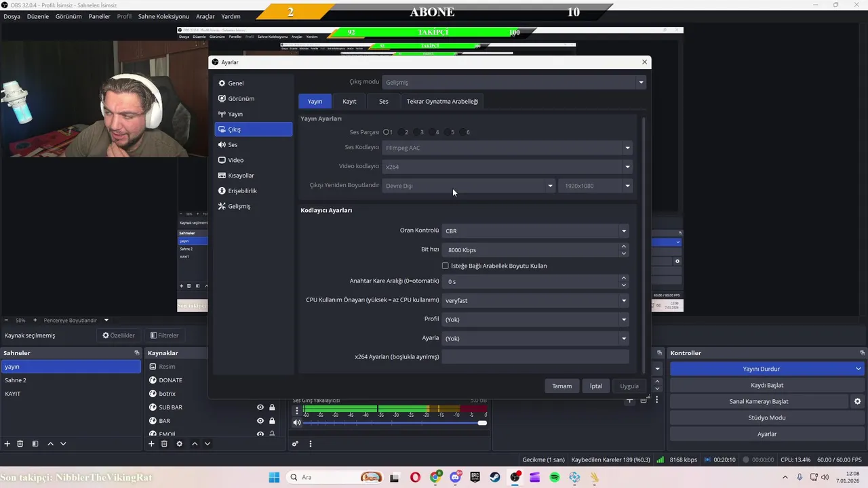Click Kaydı Başlat button

(767, 385)
